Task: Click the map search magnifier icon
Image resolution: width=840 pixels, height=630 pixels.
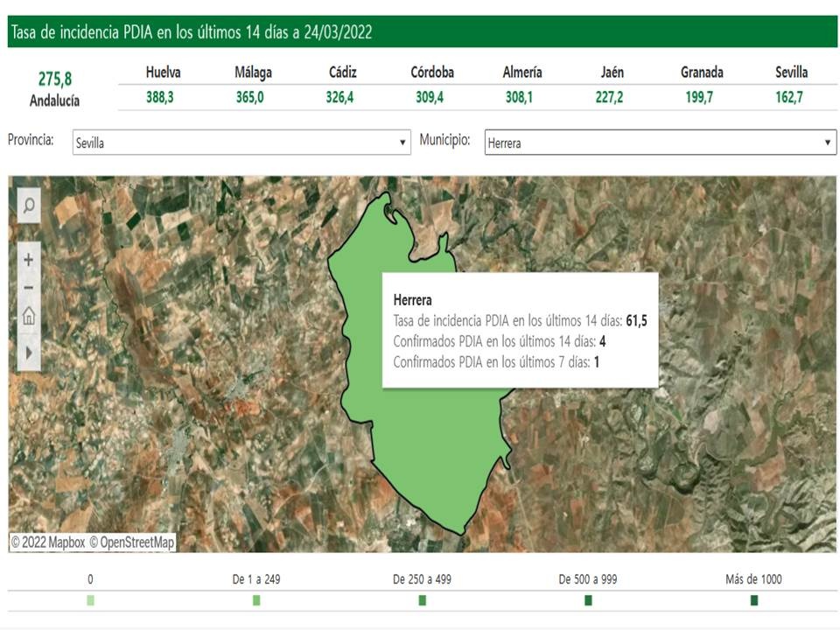Action: pyautogui.click(x=29, y=206)
